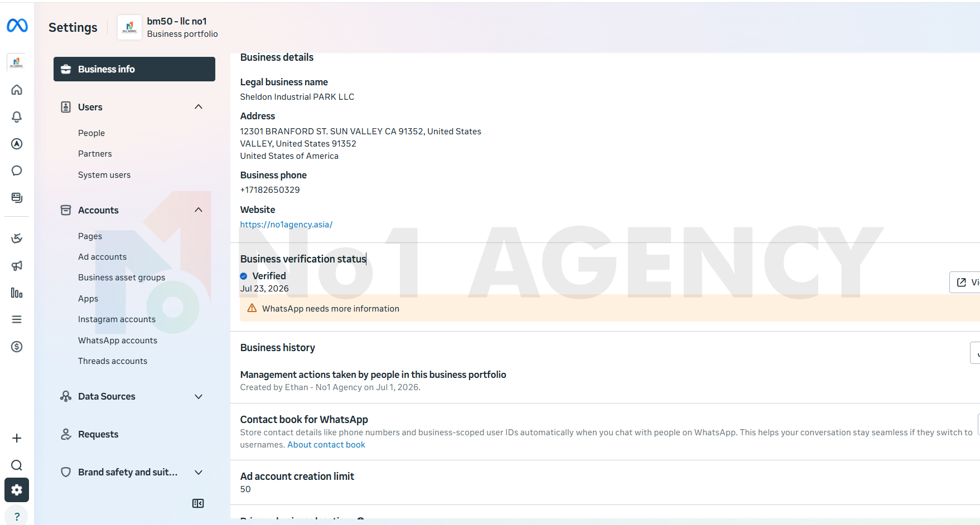Image resolution: width=980 pixels, height=525 pixels.
Task: Click the external link verification button
Action: [x=964, y=283]
